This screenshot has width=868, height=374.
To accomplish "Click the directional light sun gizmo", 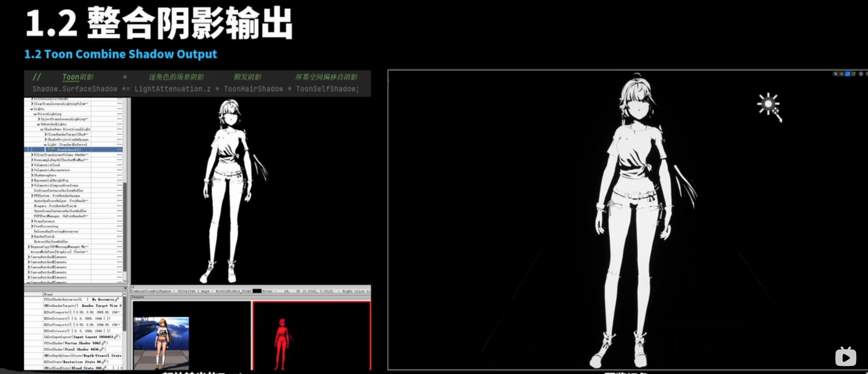I will click(x=768, y=104).
